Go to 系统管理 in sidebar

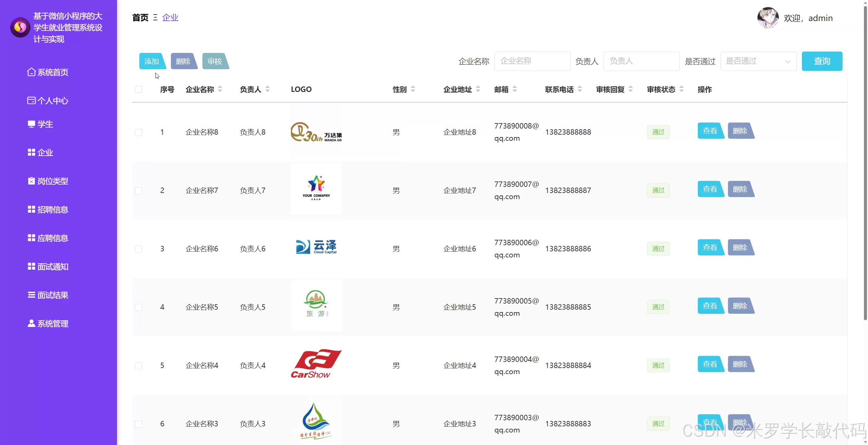(x=53, y=324)
